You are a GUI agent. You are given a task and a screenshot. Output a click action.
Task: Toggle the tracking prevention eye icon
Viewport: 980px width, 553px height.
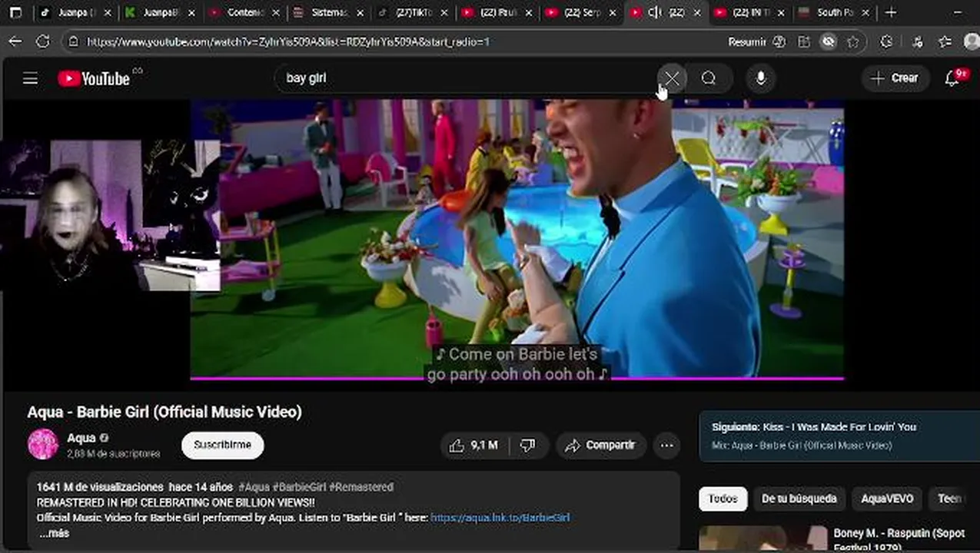pos(828,42)
